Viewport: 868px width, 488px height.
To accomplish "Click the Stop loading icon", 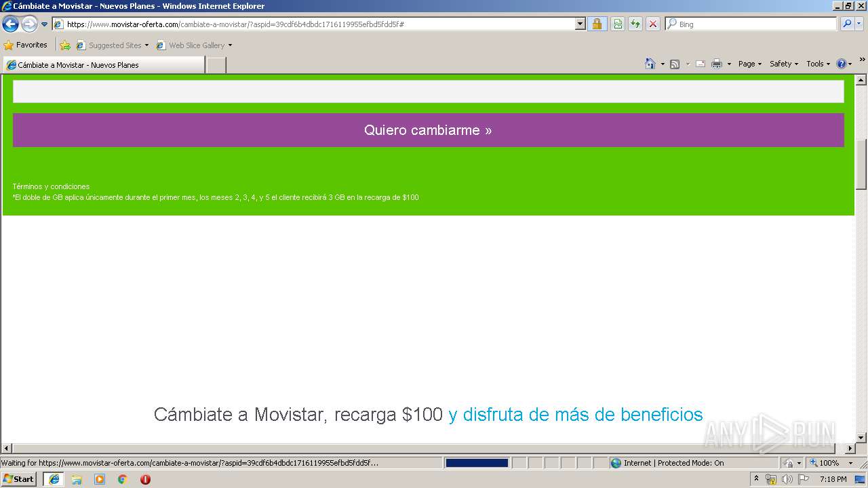I will click(x=653, y=24).
